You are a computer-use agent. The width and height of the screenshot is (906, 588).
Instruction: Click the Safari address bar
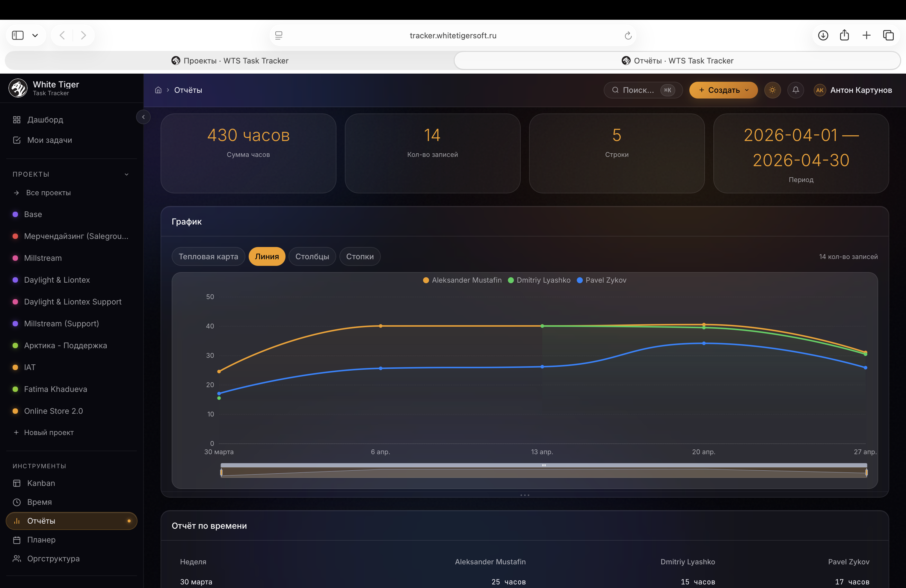pos(453,35)
